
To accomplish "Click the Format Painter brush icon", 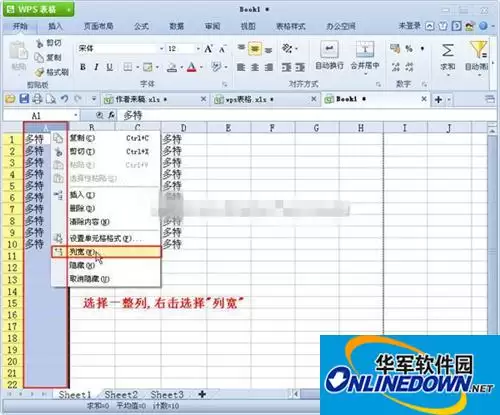I will point(40,72).
